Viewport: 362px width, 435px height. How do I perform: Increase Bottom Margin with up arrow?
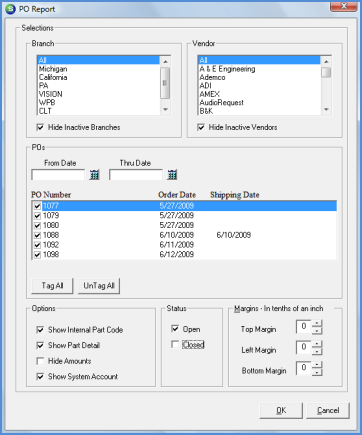click(x=317, y=365)
